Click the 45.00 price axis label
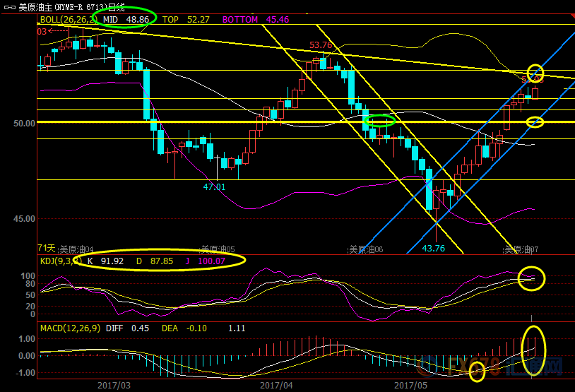Viewport: 575px width, 392px height. 24,218
